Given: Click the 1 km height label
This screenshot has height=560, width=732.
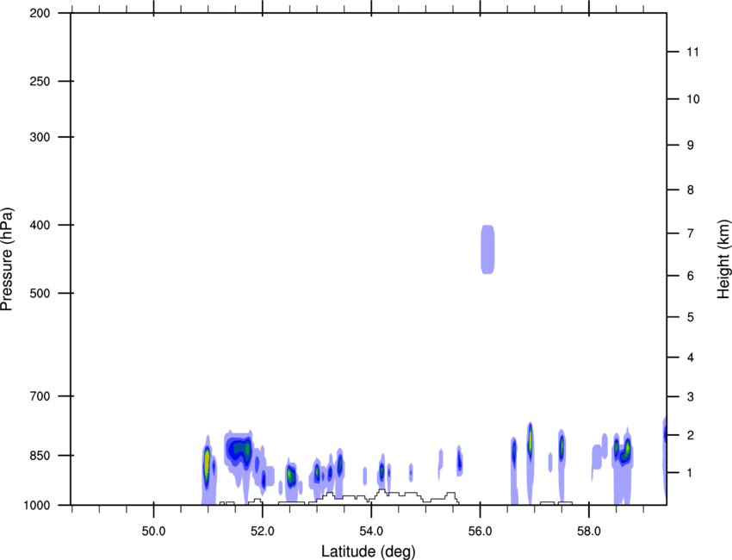Looking at the screenshot, I should (691, 473).
